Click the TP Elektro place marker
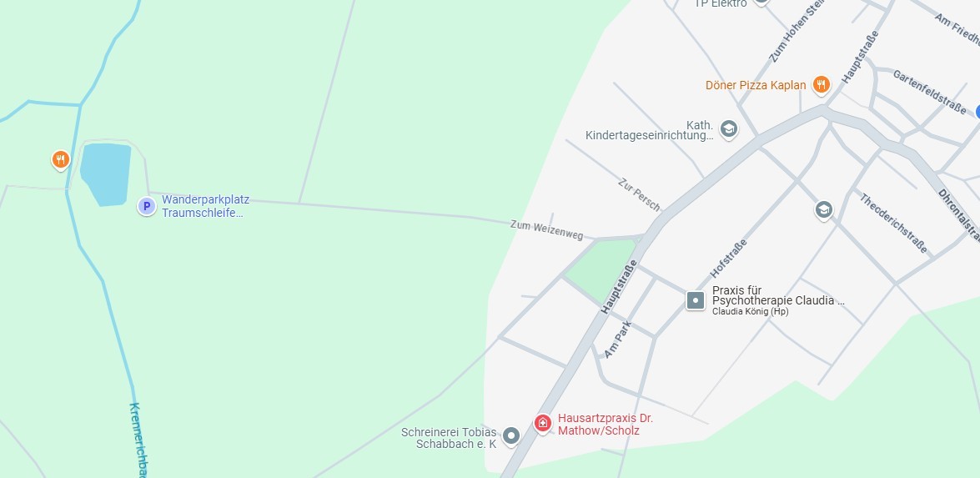Viewport: 980px width, 478px height. point(761,2)
